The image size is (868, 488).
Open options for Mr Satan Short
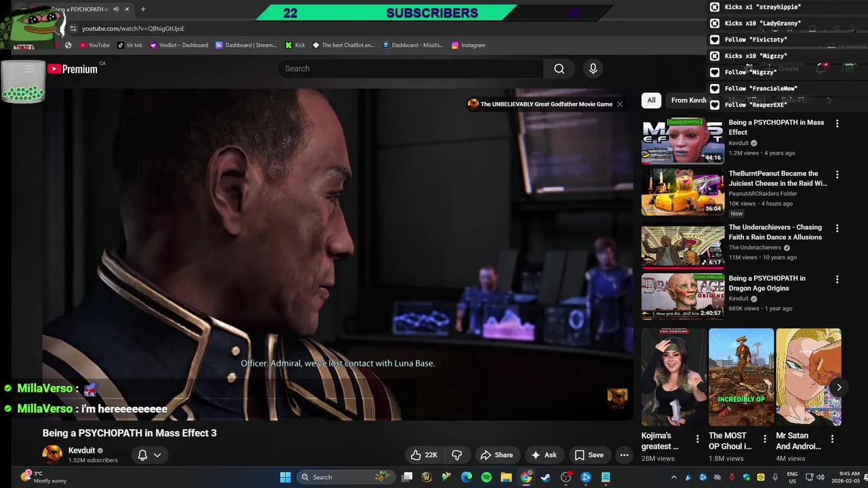tap(832, 439)
